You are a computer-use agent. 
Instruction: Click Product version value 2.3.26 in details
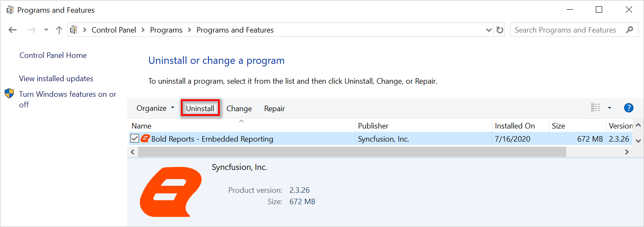pyautogui.click(x=300, y=190)
